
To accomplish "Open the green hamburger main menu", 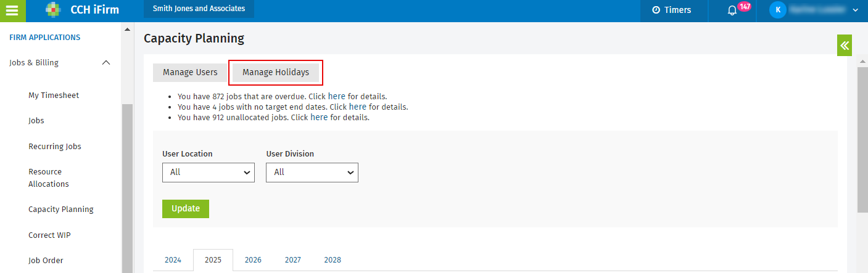I will tap(12, 10).
